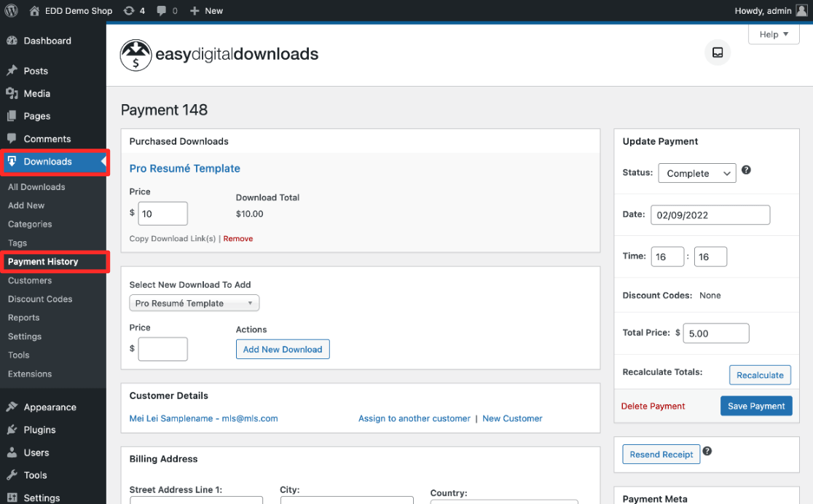Click EDD Demo Shop site name

click(x=78, y=10)
